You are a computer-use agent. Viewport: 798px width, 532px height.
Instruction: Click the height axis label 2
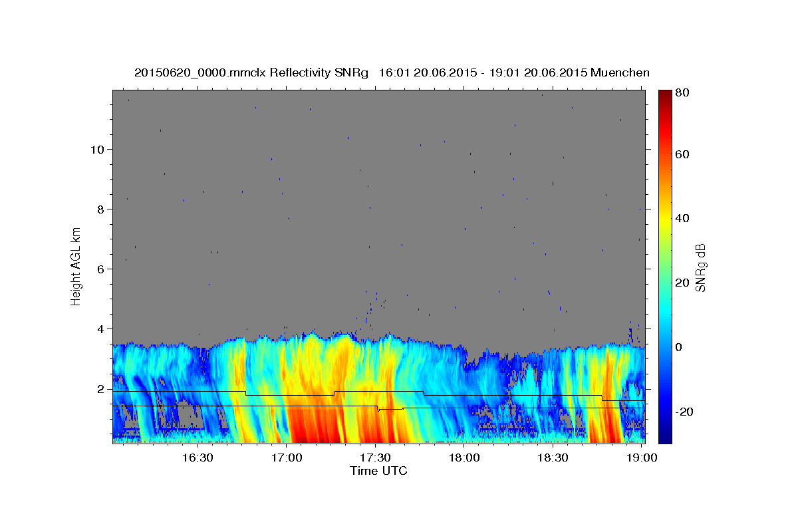coord(101,388)
